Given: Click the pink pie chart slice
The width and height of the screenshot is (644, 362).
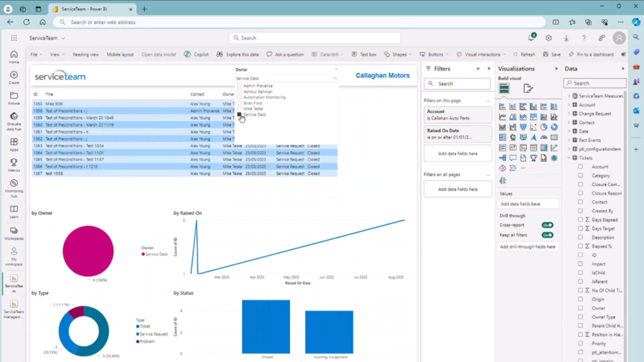Looking at the screenshot, I should pos(88,251).
